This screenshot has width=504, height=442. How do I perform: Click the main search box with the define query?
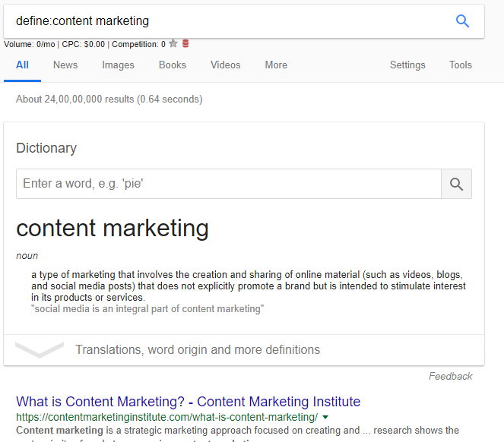click(x=228, y=21)
